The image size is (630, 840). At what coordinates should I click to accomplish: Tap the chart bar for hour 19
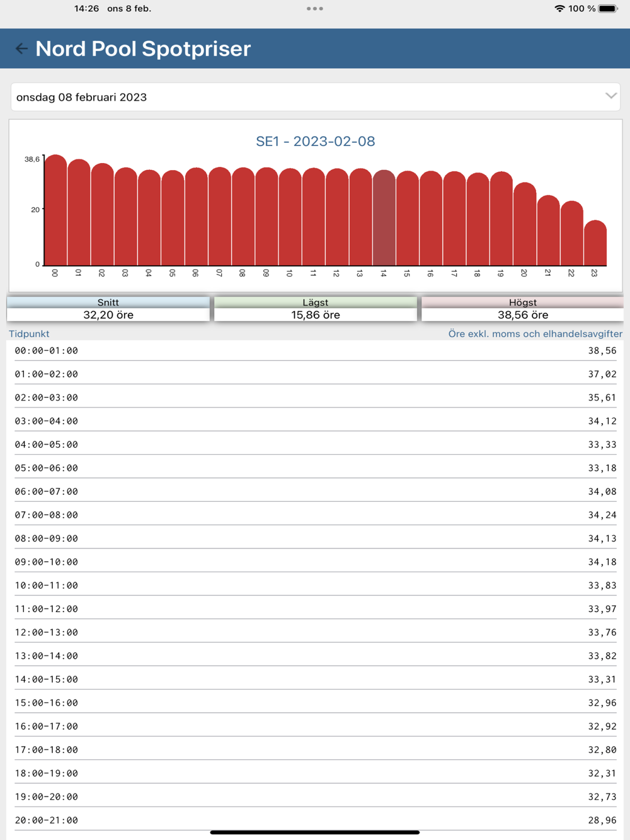(501, 219)
